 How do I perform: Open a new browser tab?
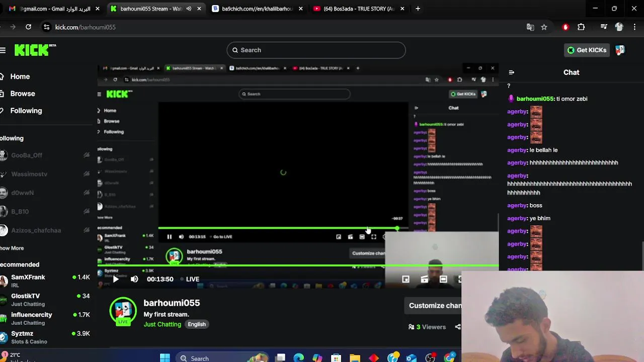[x=418, y=9]
